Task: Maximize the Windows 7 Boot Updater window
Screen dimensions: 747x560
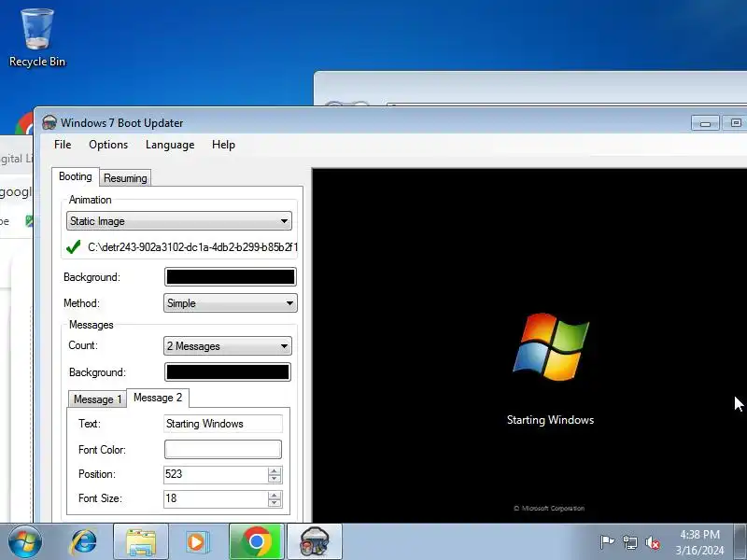Action: 735,123
